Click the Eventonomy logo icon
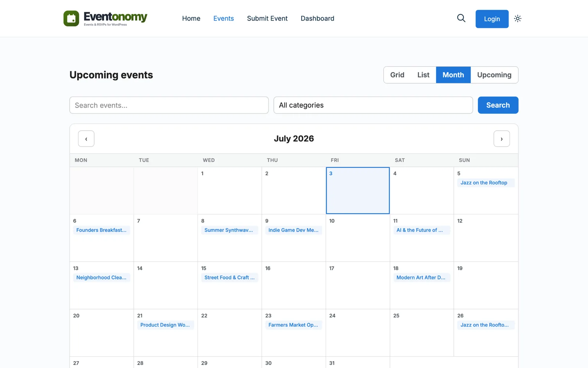Screen dimensions: 588x368 pos(71,18)
